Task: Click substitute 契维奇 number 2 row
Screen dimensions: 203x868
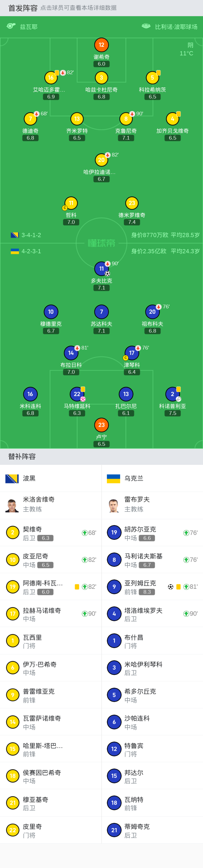Action: coord(50,533)
